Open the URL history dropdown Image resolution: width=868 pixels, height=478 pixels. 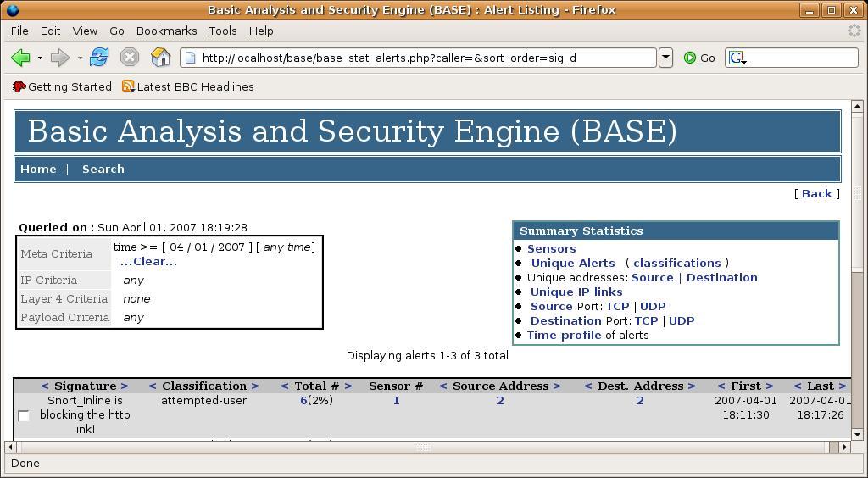pos(666,58)
